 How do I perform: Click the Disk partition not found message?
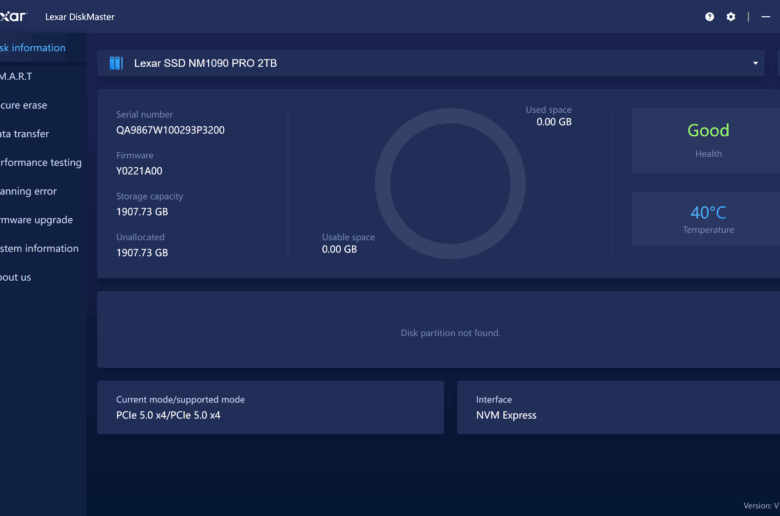click(451, 333)
